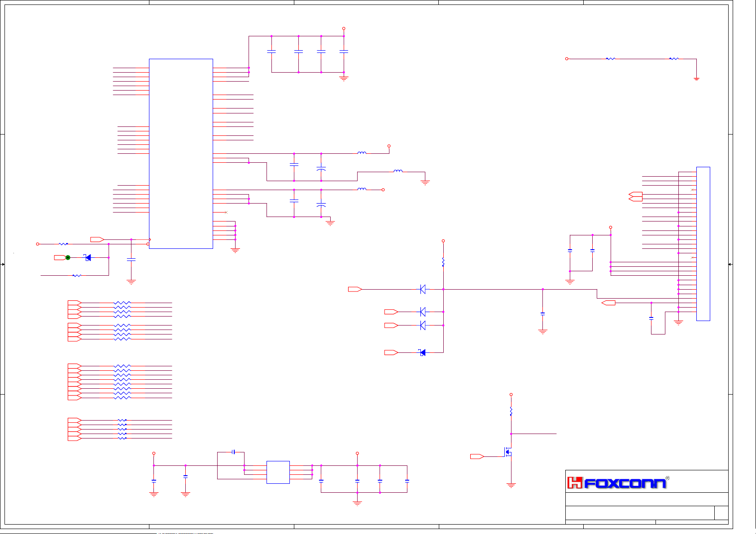The image size is (756, 534).
Task: Click the green test point circle
Action: click(x=68, y=257)
